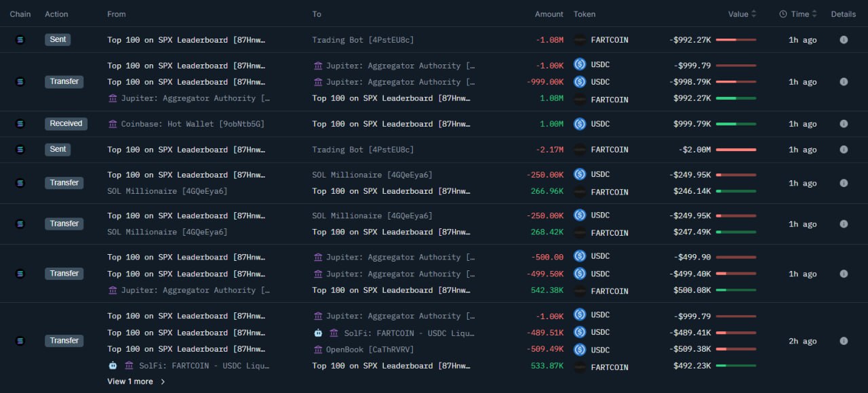
Task: Click Solana chain icon of the -2.17M Sent row
Action: [20, 150]
